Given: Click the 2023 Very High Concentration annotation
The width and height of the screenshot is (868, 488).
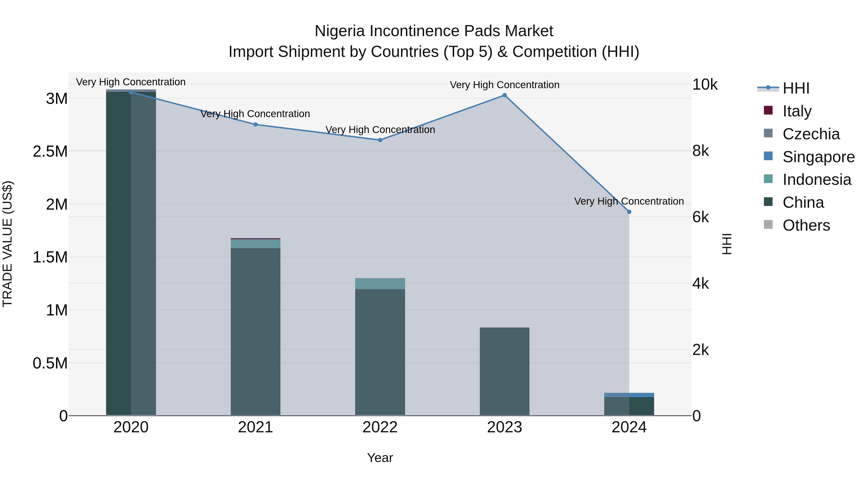Looking at the screenshot, I should click(x=505, y=85).
